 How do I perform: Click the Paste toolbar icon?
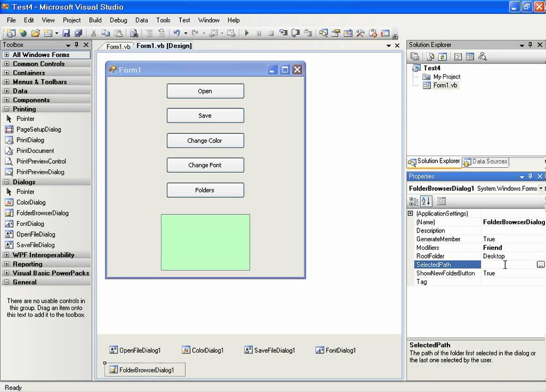[118, 33]
